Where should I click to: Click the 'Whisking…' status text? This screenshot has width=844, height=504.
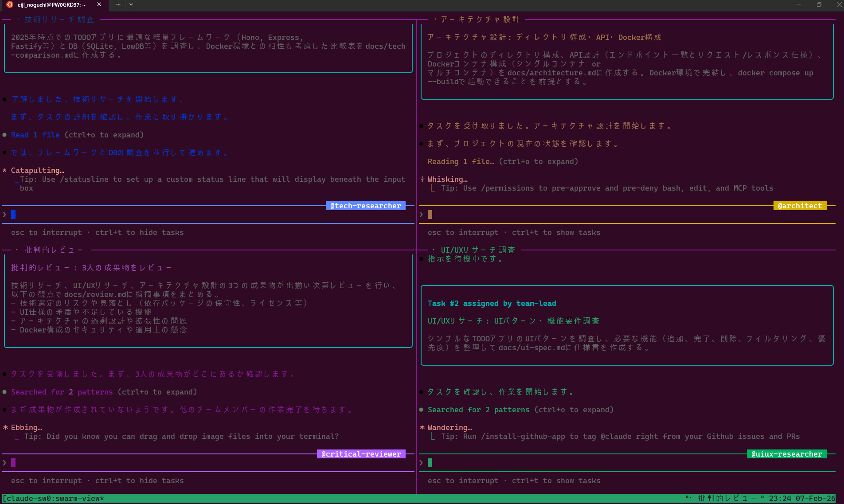[447, 179]
